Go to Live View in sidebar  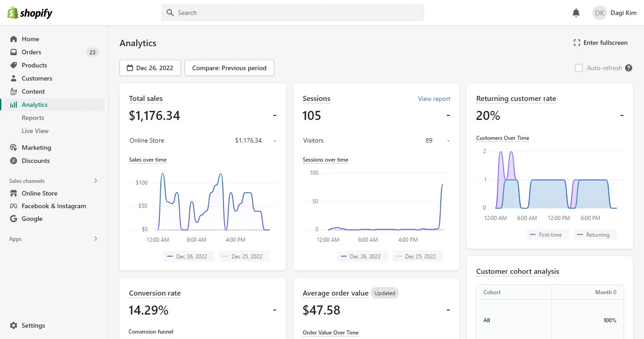click(35, 131)
